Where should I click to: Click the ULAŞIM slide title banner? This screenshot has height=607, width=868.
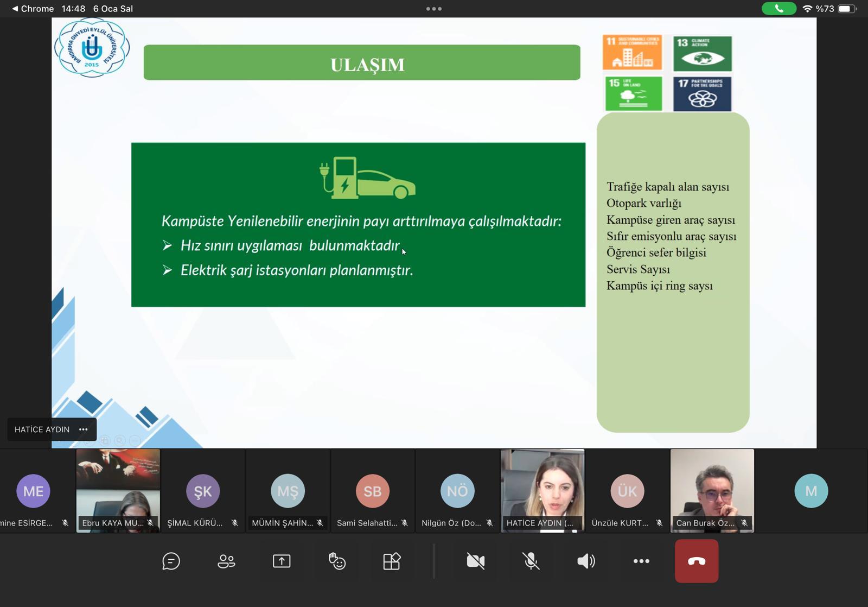click(x=362, y=63)
